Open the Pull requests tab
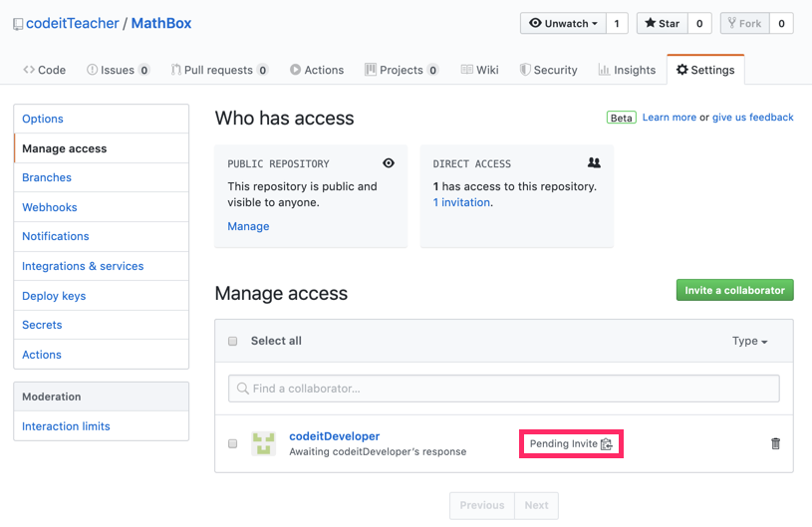This screenshot has height=527, width=812. [219, 70]
